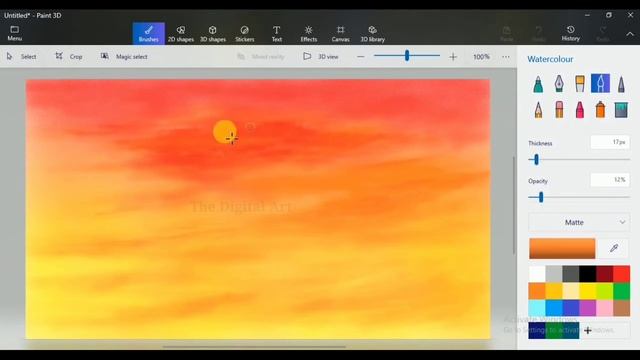
Task: Open the Canvas tab
Action: (x=340, y=33)
